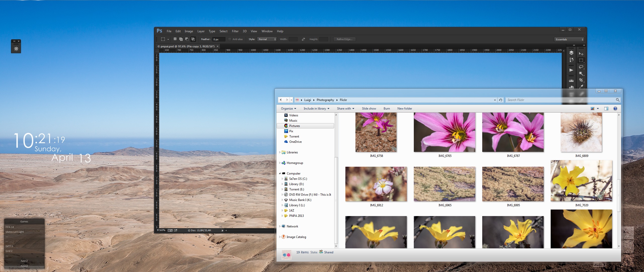The height and width of the screenshot is (272, 644).
Task: Expand the Libraries tree node
Action: point(280,152)
